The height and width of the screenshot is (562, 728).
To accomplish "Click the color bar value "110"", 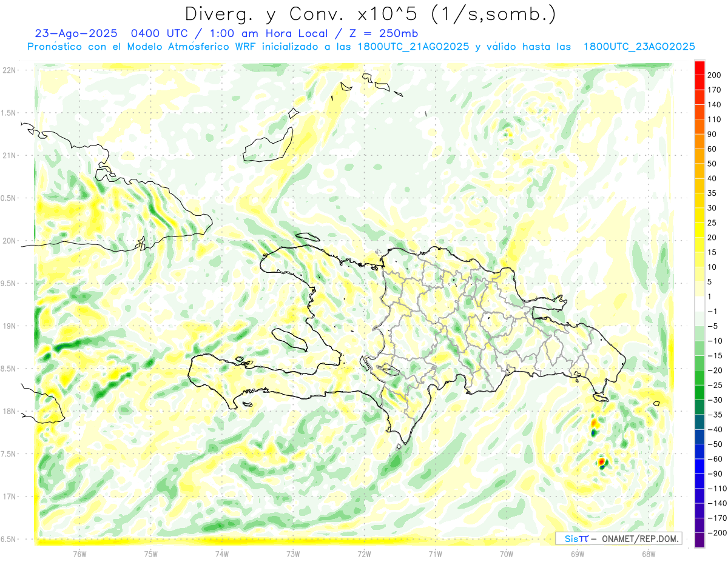I will click(714, 119).
